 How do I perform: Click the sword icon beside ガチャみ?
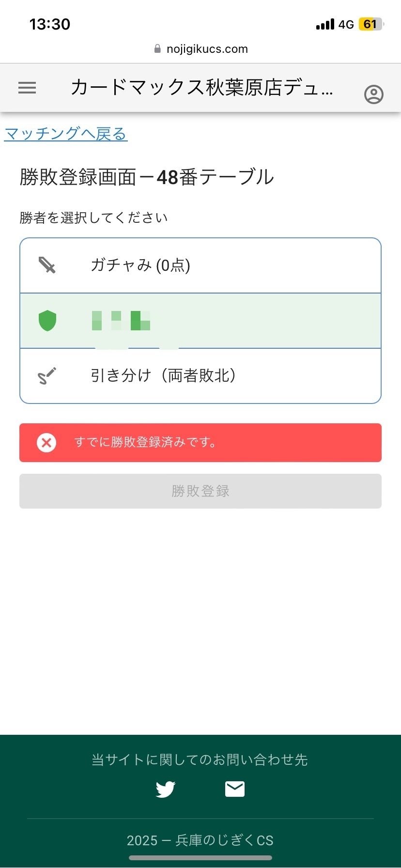[47, 265]
